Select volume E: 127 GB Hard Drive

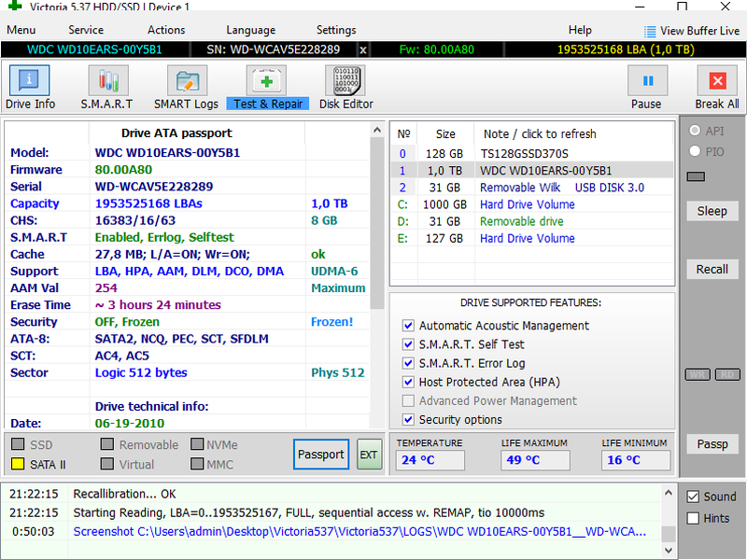coord(532,238)
